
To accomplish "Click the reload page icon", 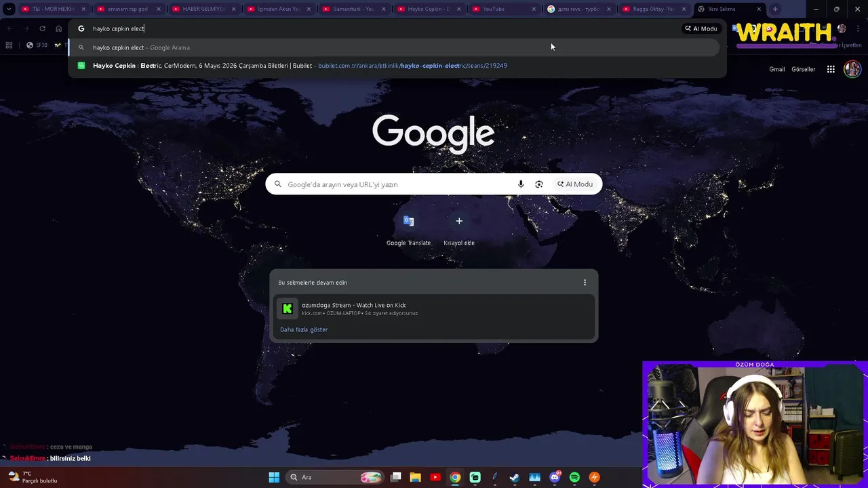I will coord(42,28).
